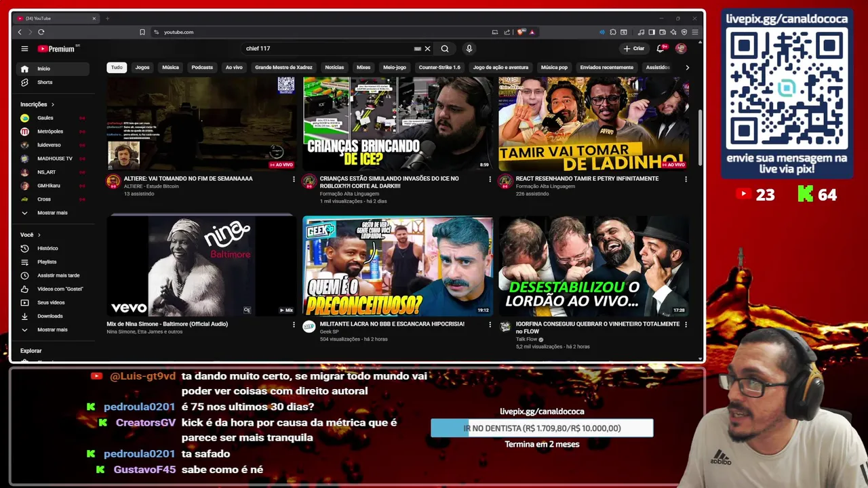Open the YouTube guide hamburger menu

point(24,49)
